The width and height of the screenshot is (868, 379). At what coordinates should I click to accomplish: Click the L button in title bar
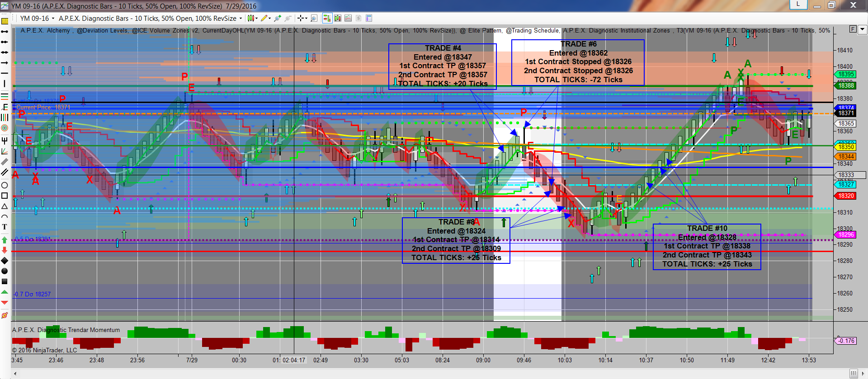click(798, 5)
